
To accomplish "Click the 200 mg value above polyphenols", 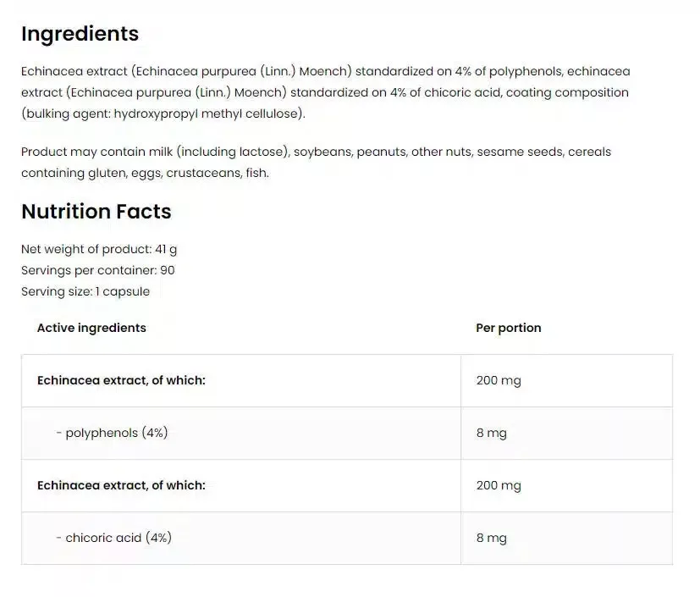I will [499, 380].
